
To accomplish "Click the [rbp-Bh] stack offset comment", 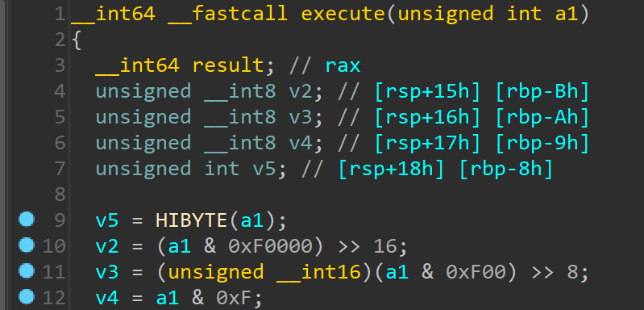I will point(543,91).
